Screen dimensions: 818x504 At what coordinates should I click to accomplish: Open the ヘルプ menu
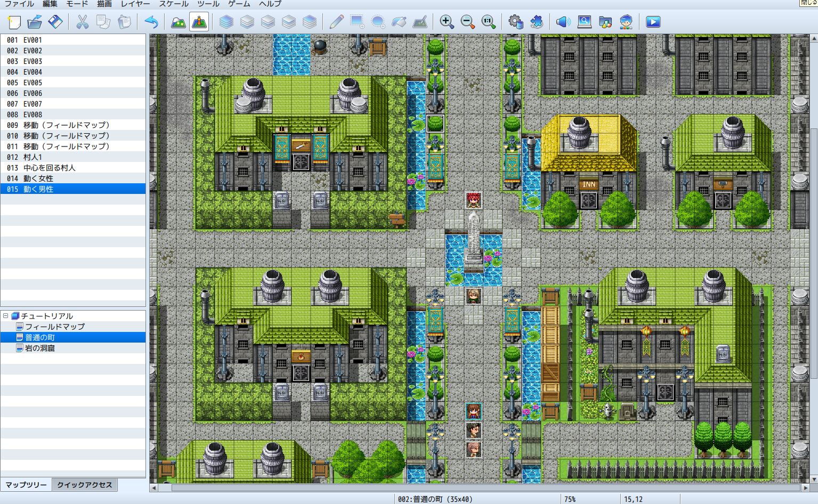coord(270,4)
